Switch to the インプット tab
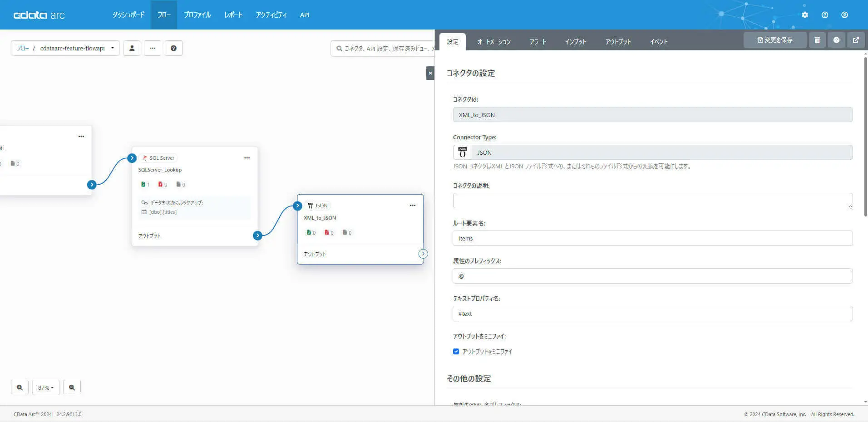The height and width of the screenshot is (422, 868). pos(576,42)
